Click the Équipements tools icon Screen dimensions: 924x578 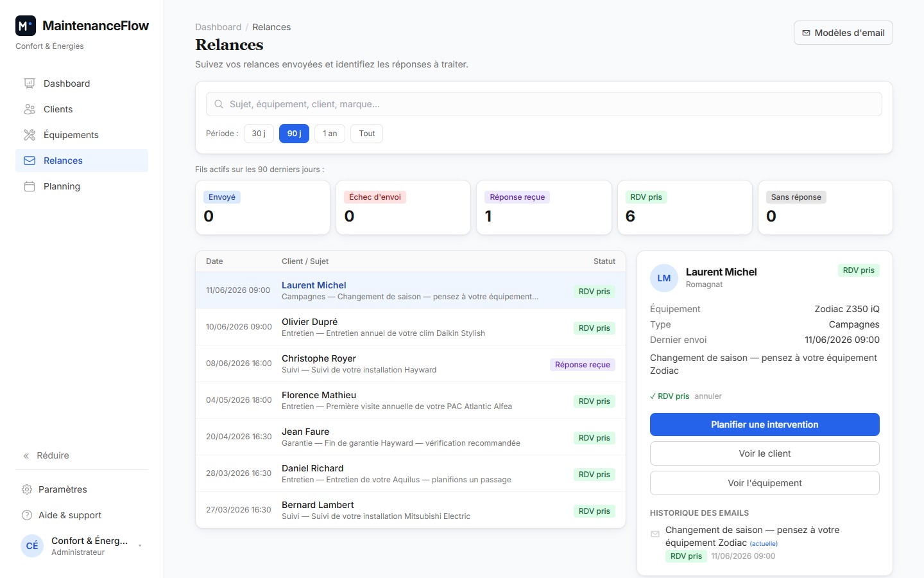(30, 135)
